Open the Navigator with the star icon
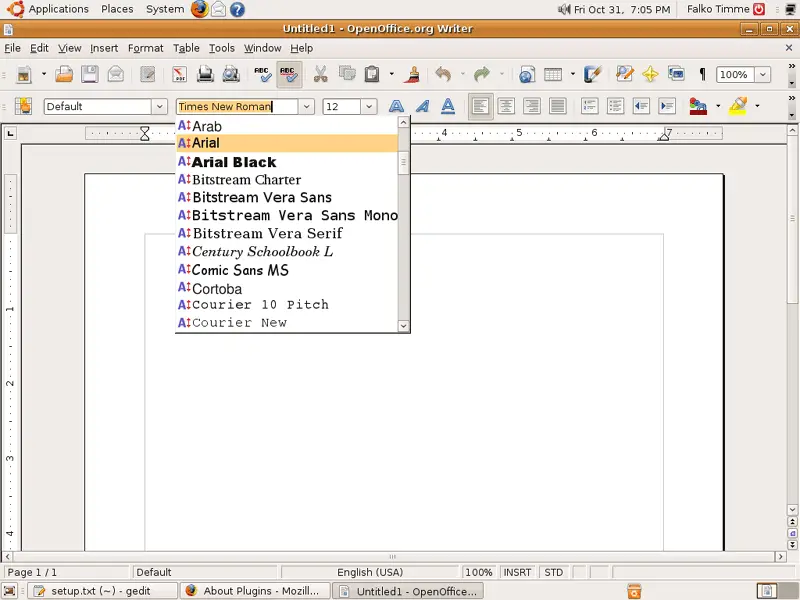This screenshot has width=800, height=600. pos(651,74)
